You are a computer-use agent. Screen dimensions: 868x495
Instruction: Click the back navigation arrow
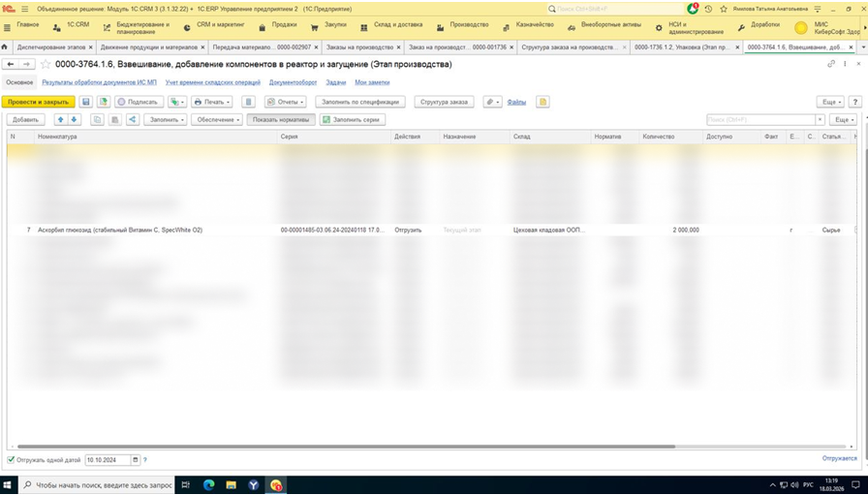click(x=11, y=64)
